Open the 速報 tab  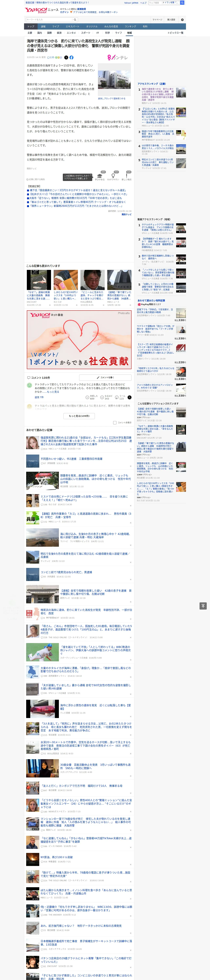point(43,27)
